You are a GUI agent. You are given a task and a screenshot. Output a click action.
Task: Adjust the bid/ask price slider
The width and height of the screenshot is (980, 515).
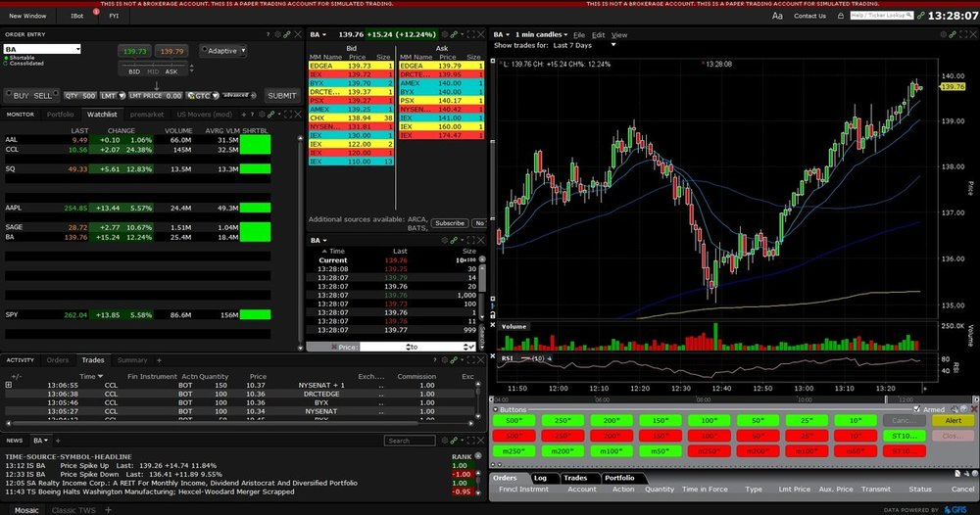153,65
